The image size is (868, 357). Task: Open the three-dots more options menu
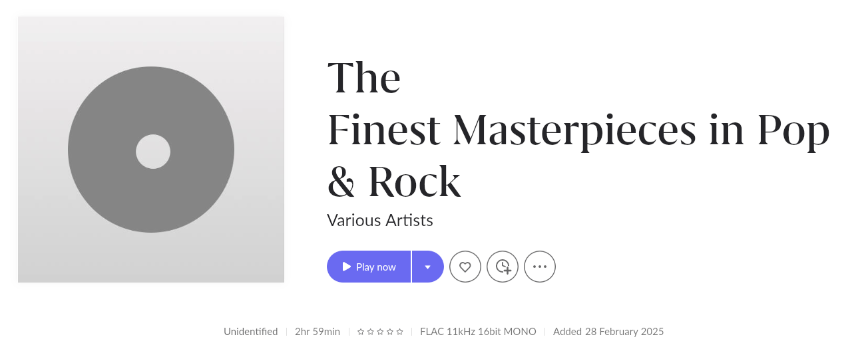tap(540, 267)
